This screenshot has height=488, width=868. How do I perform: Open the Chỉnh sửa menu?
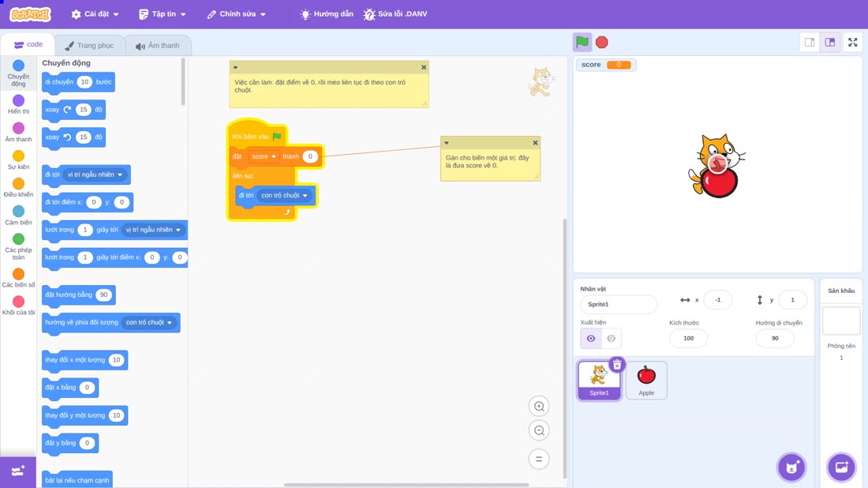237,14
